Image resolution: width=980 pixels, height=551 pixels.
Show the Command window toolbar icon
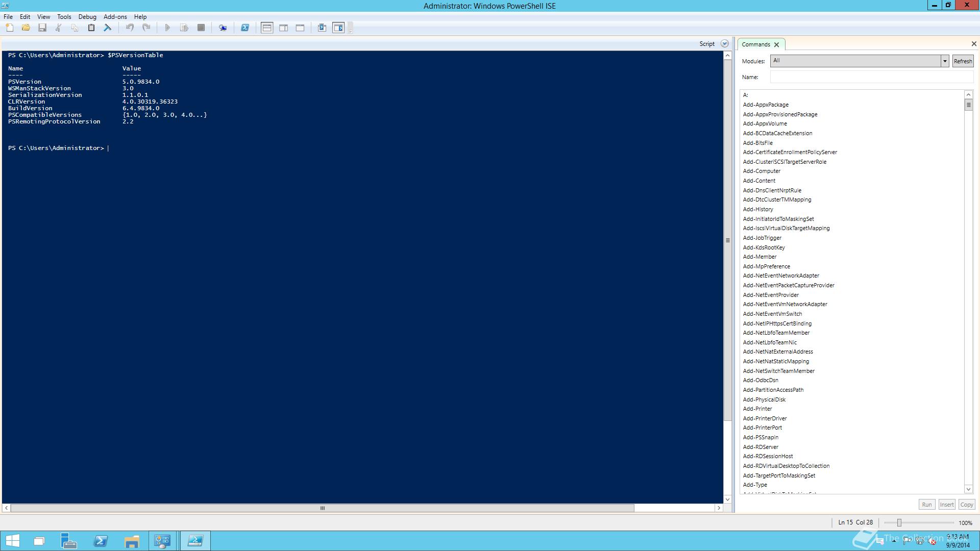322,28
